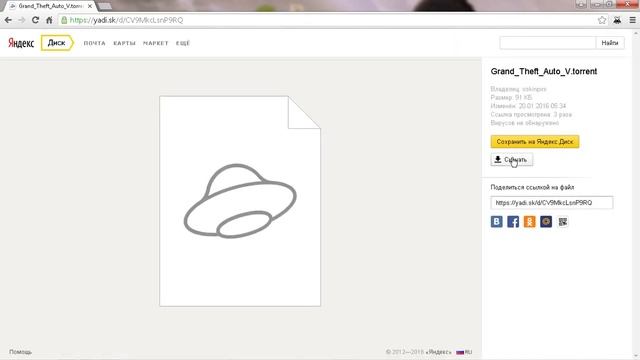The width and height of the screenshot is (640, 360).
Task: Open КАРТЫ in the Yandex menu
Action: point(124,43)
